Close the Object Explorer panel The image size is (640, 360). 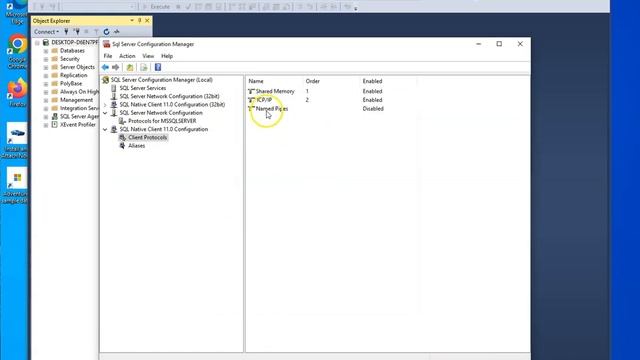147,20
